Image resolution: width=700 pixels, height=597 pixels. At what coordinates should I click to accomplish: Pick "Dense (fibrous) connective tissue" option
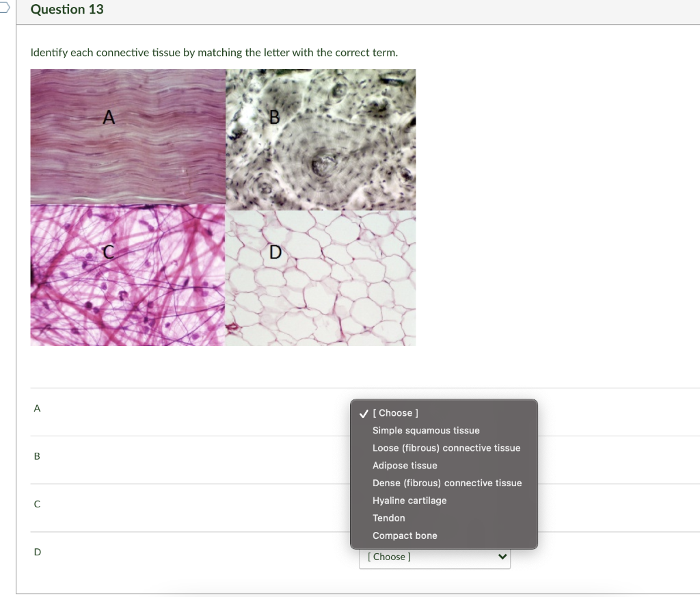click(446, 483)
